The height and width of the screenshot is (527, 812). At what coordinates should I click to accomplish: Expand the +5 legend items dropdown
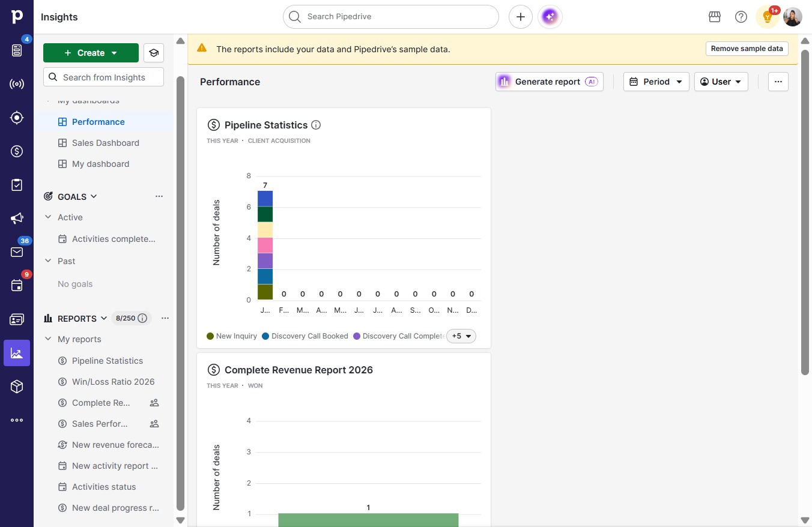pos(461,336)
